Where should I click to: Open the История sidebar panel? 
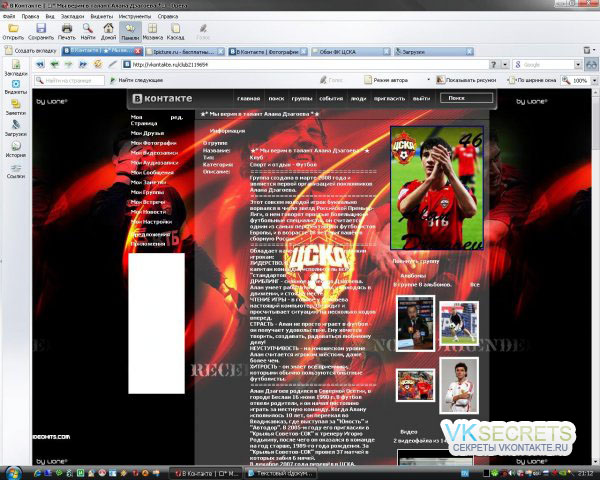pos(16,149)
